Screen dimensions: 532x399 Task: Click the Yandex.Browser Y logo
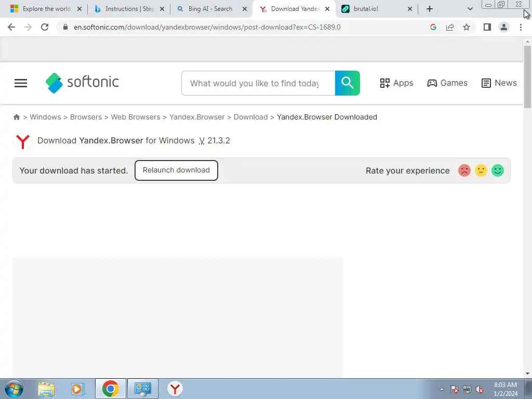tap(23, 141)
